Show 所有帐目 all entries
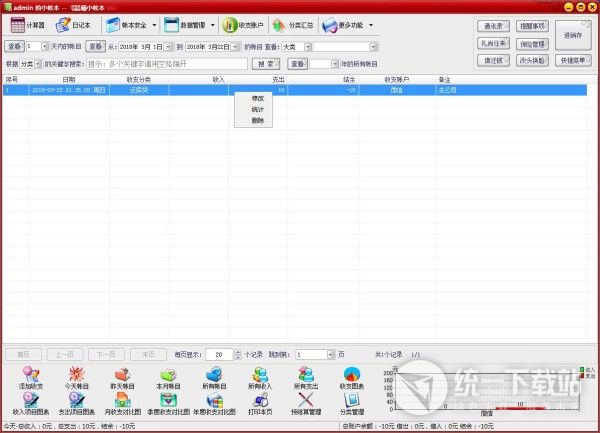Image resolution: width=600 pixels, height=433 pixels. (x=214, y=378)
